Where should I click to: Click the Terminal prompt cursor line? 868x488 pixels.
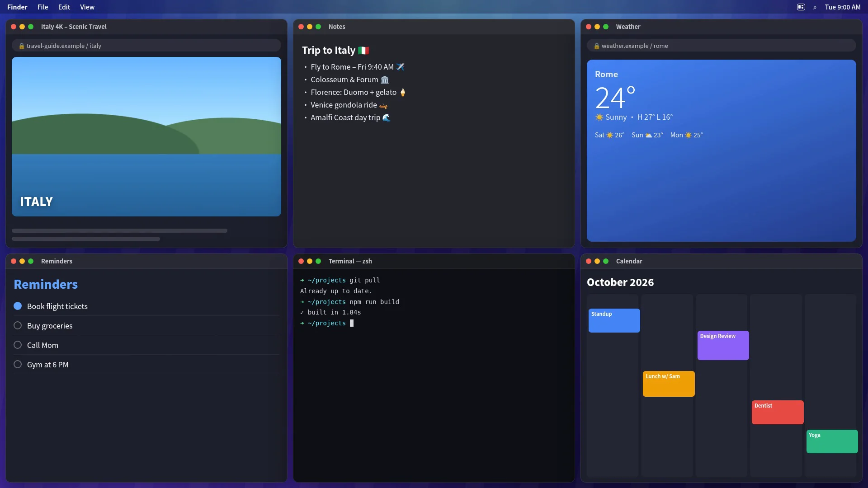pos(327,323)
